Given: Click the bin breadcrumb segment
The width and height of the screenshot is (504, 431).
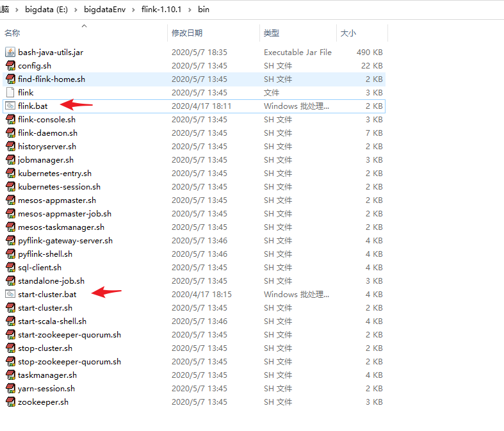Looking at the screenshot, I should point(204,10).
